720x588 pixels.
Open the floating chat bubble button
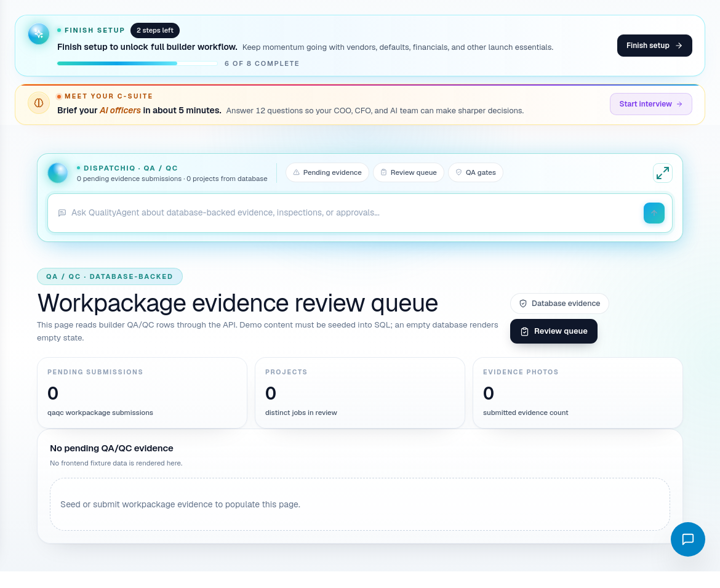click(x=688, y=539)
